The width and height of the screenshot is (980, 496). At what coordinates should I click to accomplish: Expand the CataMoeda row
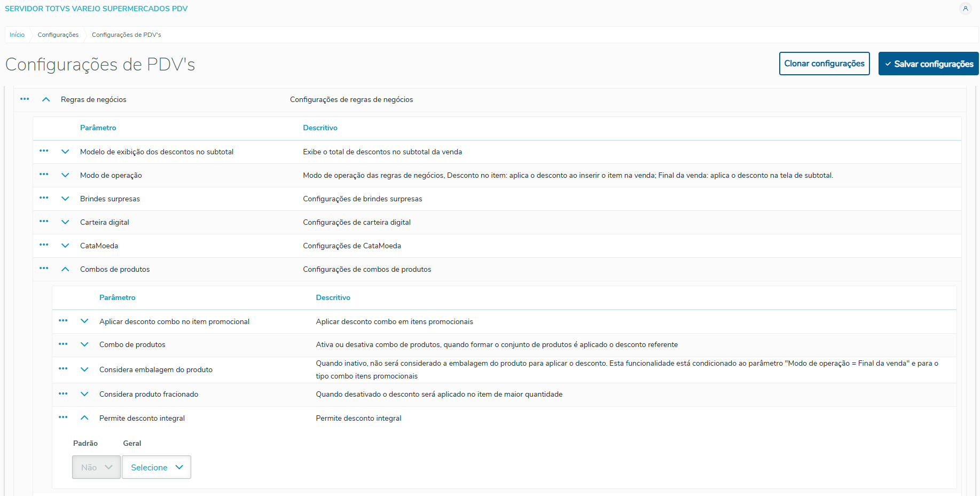[x=65, y=246]
